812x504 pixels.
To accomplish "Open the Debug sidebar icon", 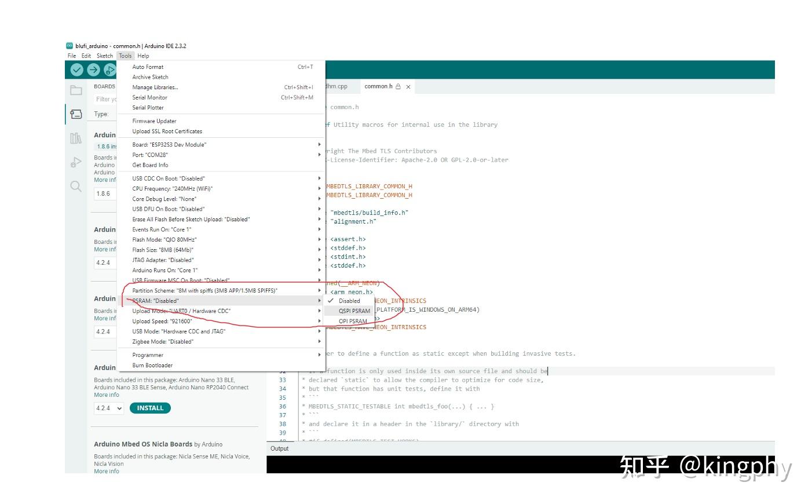I will (76, 162).
